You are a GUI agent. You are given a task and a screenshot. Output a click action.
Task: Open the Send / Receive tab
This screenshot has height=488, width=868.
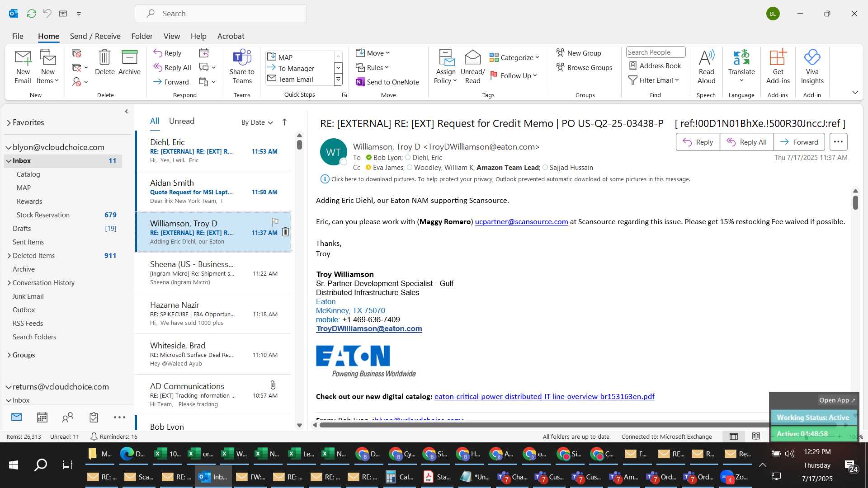pyautogui.click(x=95, y=36)
